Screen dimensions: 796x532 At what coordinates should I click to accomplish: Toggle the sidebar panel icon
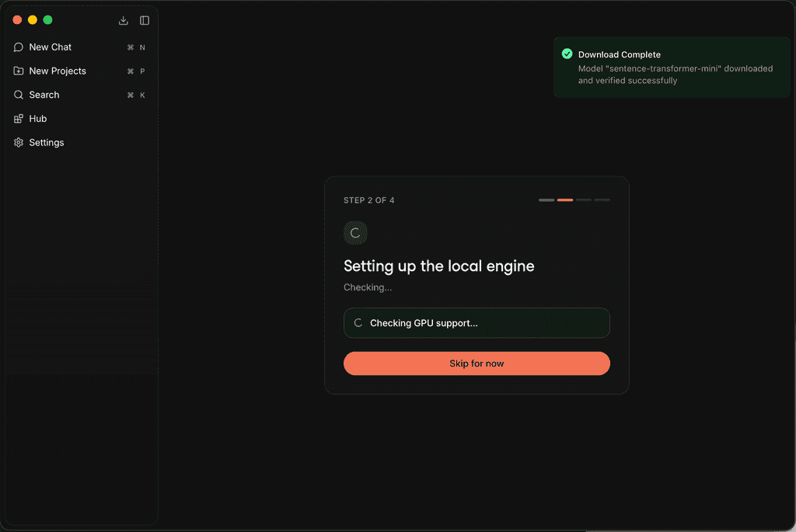[x=145, y=20]
